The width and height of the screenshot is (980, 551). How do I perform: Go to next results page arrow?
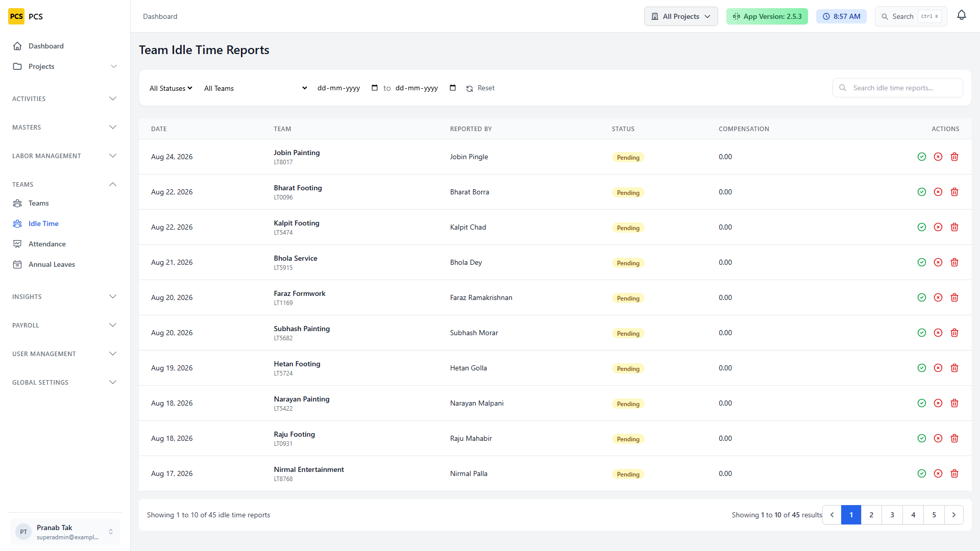(954, 515)
